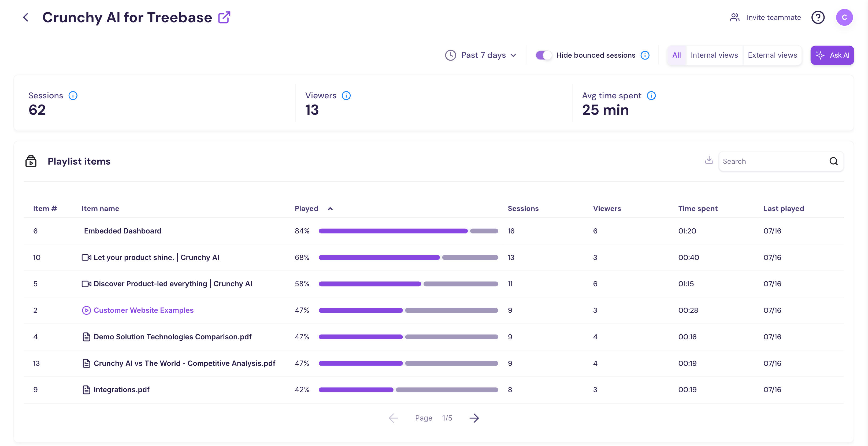Screen dimensions: 868x446
Task: Click the Sessions count 16 for Embedded Dashboard
Action: 511,231
